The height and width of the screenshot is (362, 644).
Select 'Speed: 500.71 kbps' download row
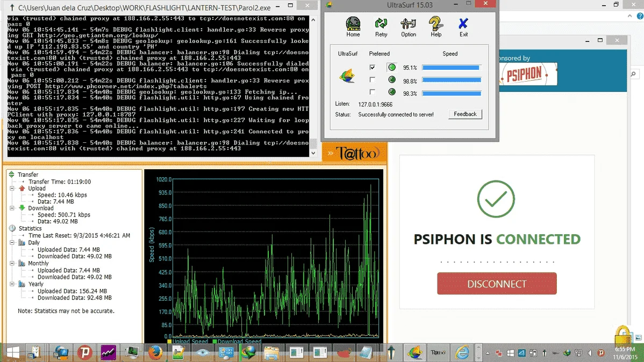[64, 215]
